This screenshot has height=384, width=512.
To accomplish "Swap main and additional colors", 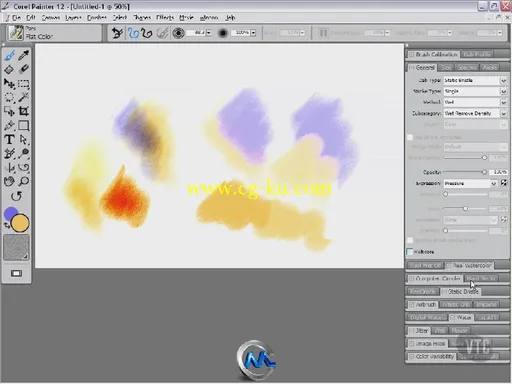I will (7, 226).
